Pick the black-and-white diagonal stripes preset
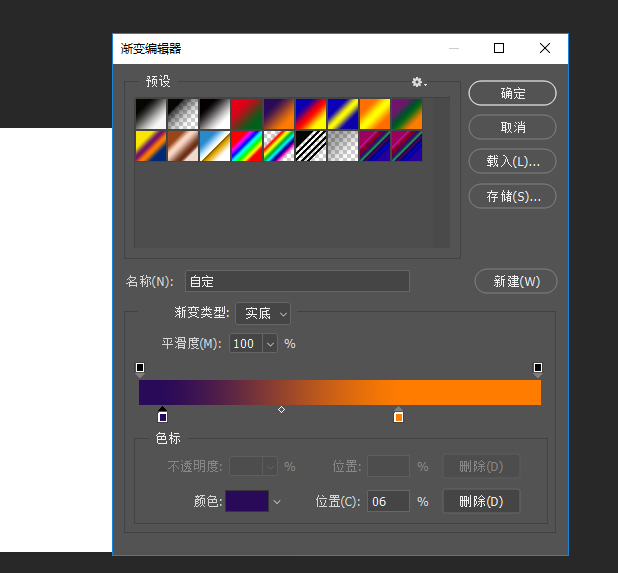 [x=311, y=146]
